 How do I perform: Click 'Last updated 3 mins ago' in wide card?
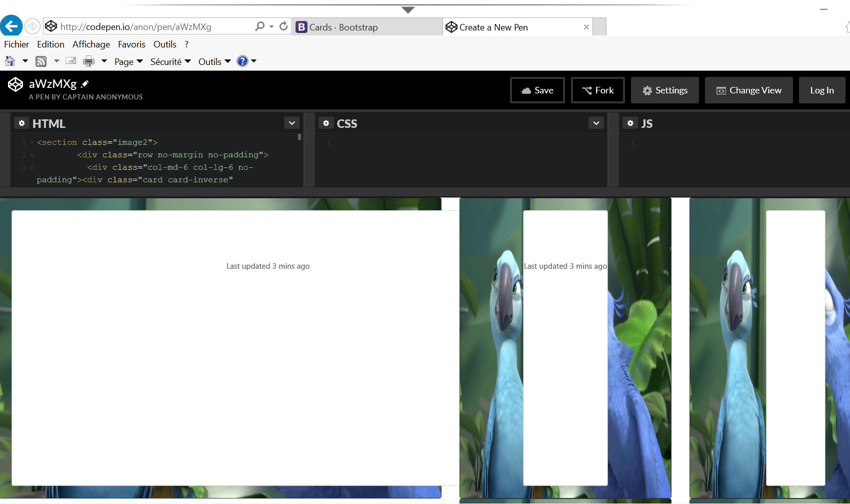tap(268, 266)
